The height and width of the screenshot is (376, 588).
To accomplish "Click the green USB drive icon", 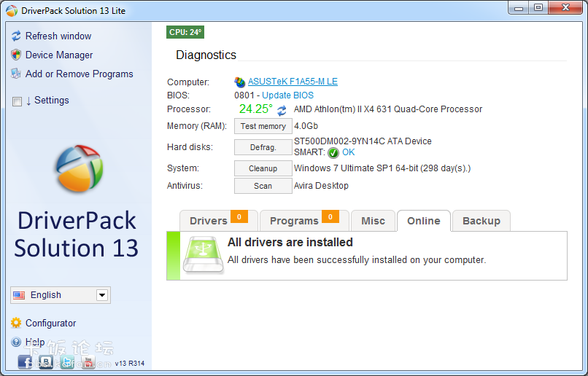I will point(203,254).
